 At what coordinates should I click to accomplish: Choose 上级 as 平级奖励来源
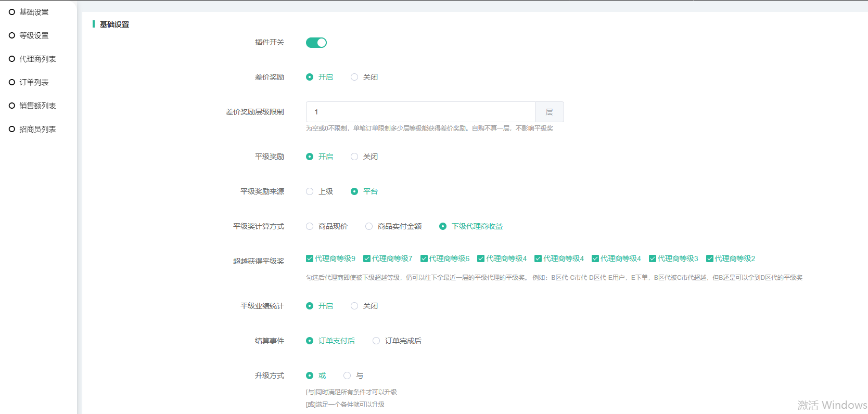310,191
